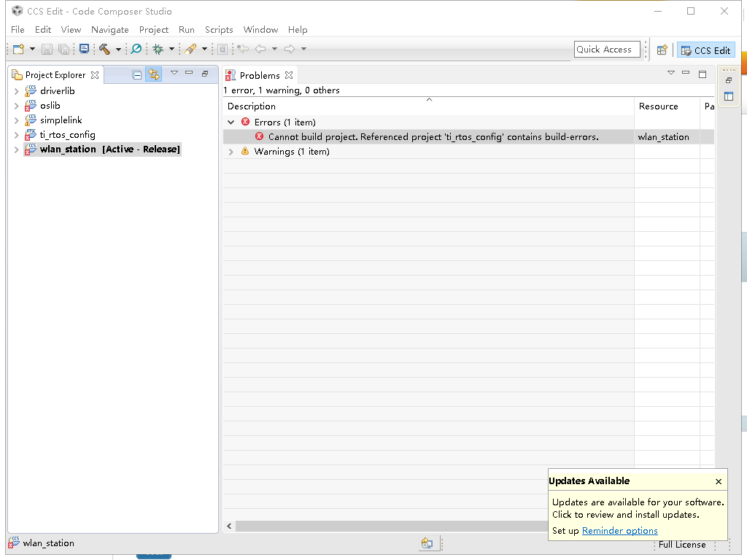Minimize the Project Explorer panel
This screenshot has height=560, width=747.
click(x=189, y=73)
